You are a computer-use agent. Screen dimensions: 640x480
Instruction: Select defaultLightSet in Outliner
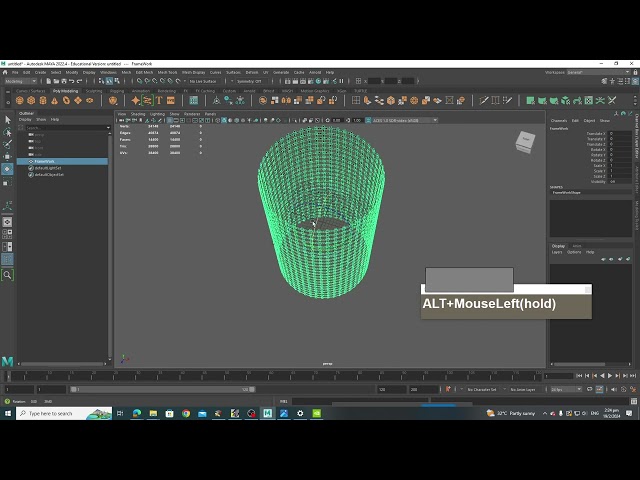click(x=47, y=168)
